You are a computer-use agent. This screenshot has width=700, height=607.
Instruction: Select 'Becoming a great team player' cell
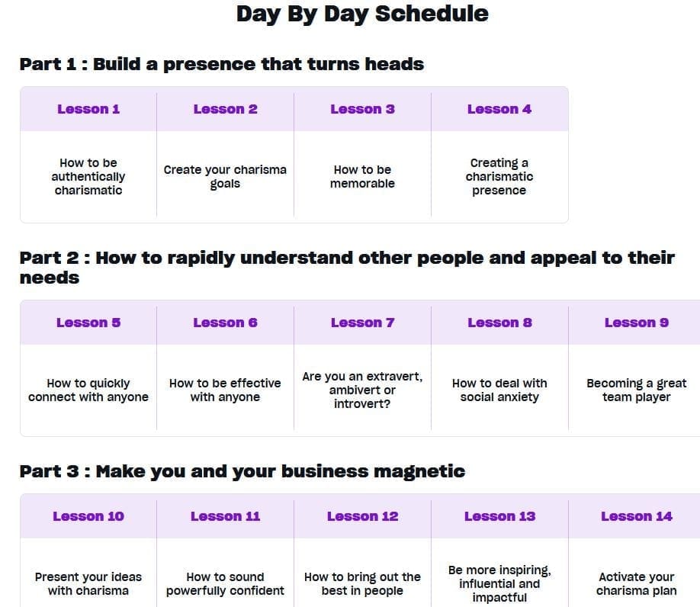(636, 390)
